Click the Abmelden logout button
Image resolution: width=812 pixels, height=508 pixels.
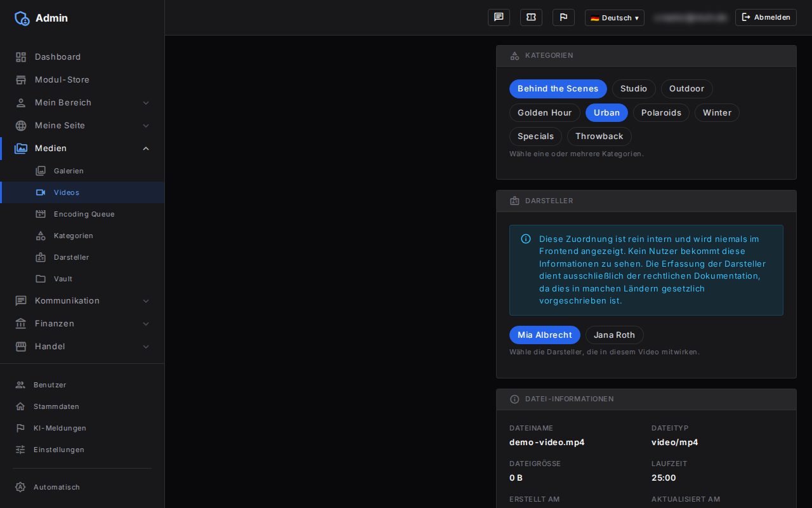[x=766, y=18]
